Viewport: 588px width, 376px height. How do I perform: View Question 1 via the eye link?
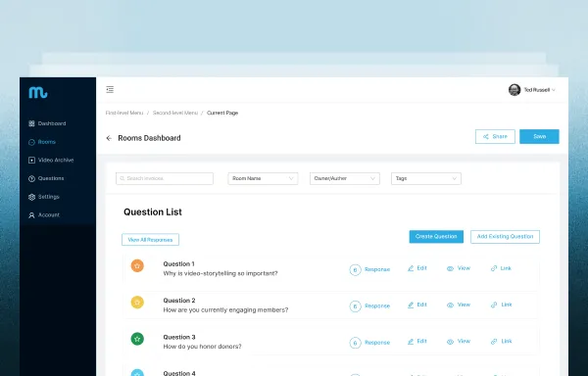click(459, 268)
